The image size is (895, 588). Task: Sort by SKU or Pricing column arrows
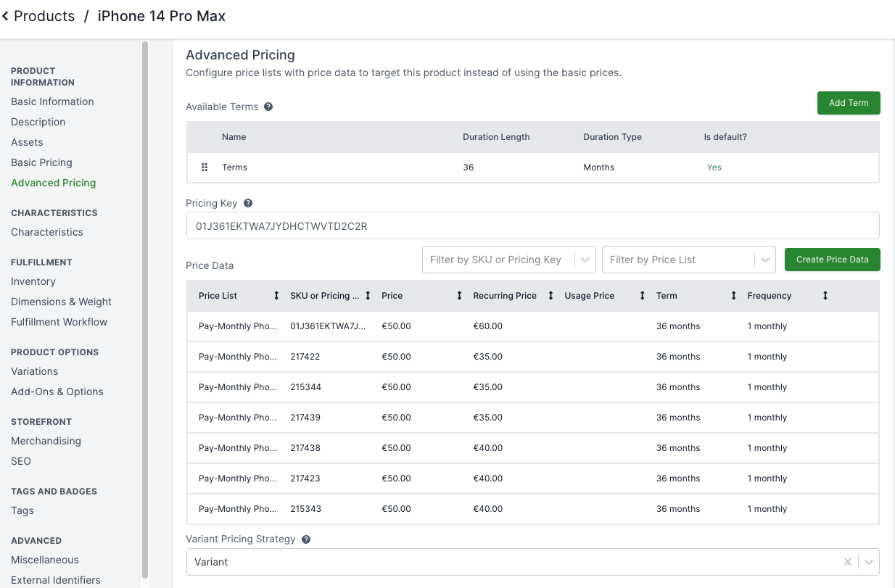(x=368, y=296)
